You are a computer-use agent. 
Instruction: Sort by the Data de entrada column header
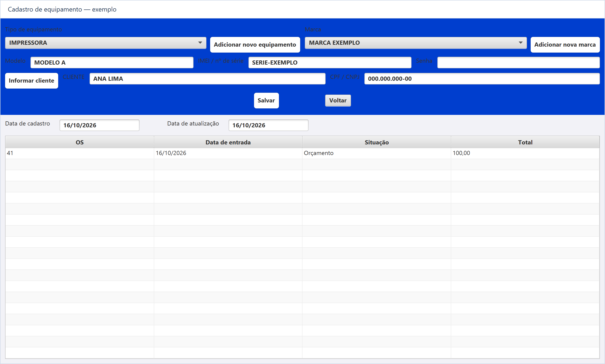point(228,142)
